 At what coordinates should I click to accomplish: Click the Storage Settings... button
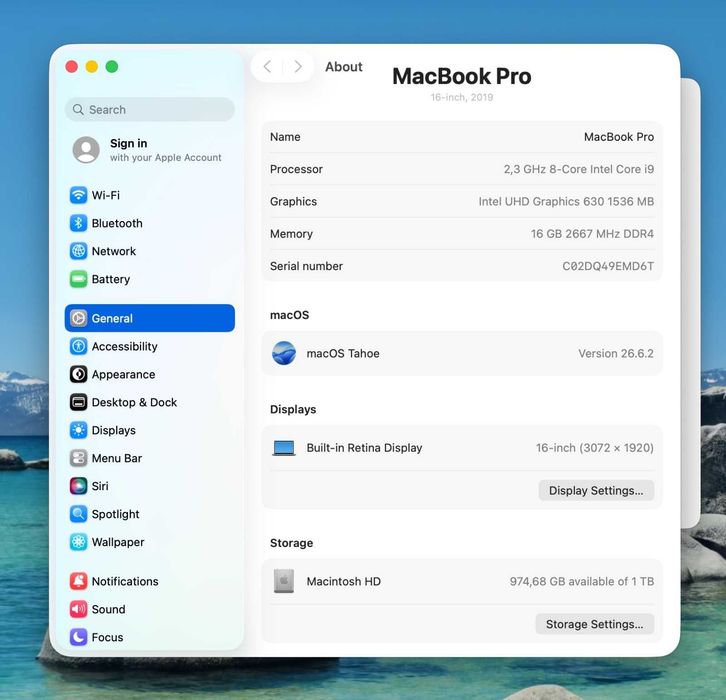point(595,624)
